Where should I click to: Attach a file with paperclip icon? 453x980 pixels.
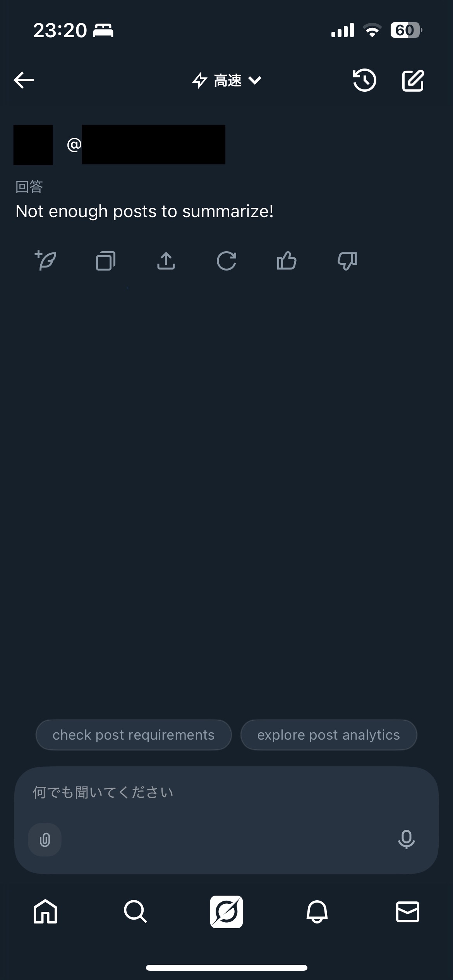[x=45, y=840]
